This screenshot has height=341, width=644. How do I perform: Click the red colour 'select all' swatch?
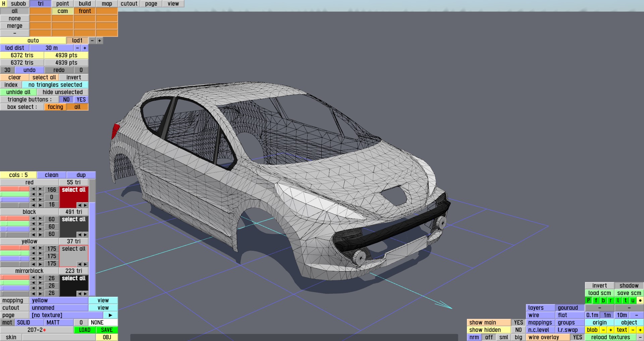74,197
